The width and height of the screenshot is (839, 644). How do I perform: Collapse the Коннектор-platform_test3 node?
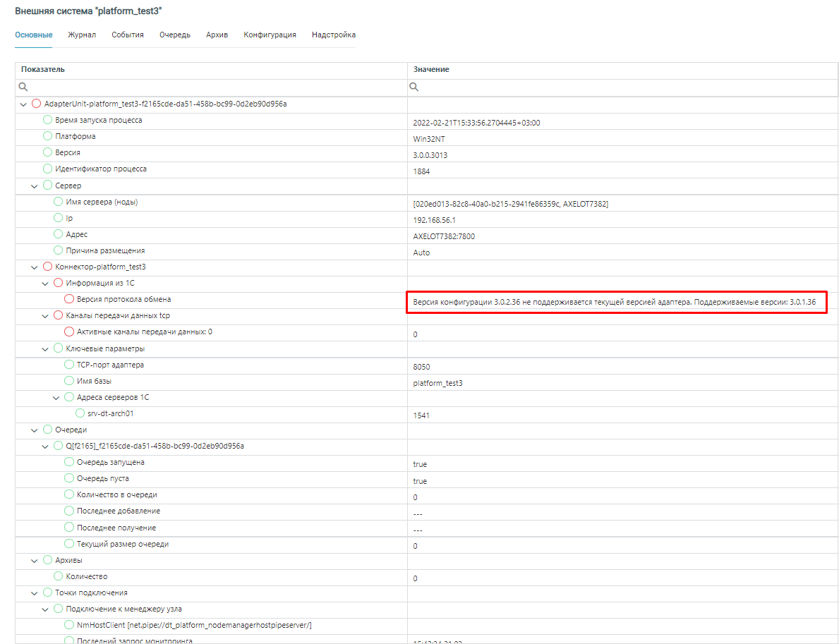pos(34,267)
